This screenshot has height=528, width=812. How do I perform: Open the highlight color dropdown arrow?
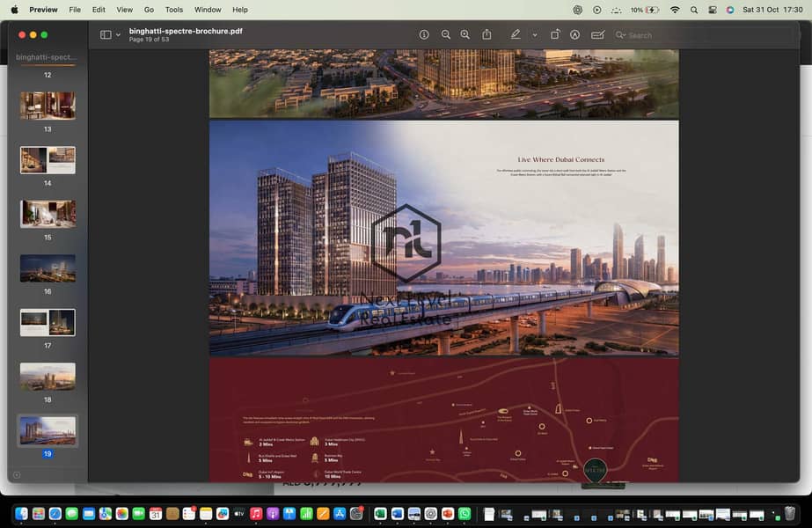click(534, 35)
